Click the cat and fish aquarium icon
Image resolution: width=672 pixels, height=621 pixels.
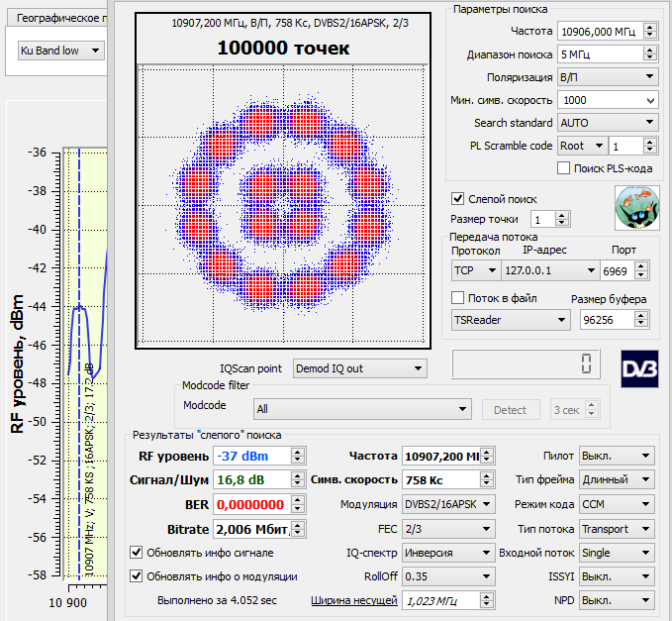point(636,208)
